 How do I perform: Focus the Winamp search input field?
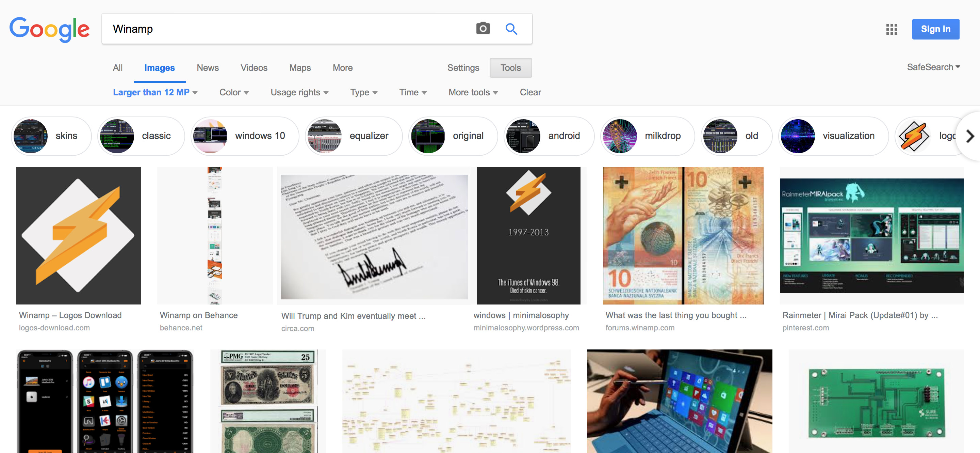tap(289, 29)
